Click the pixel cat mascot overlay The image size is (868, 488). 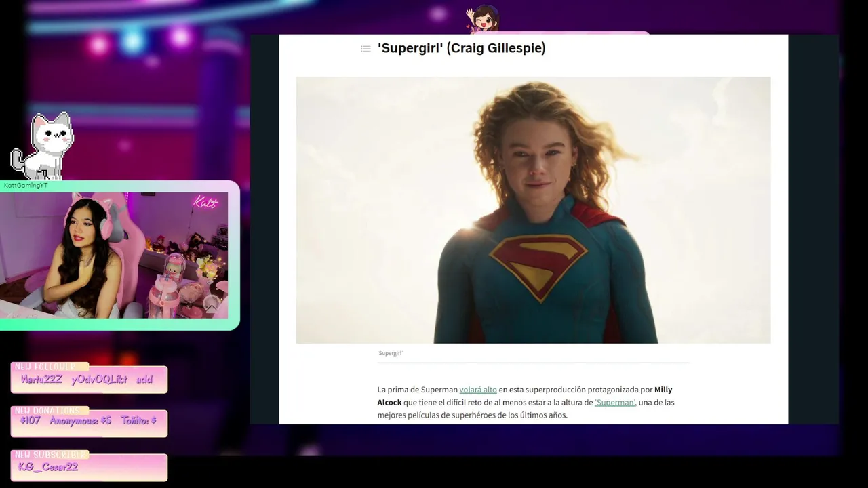[42, 146]
